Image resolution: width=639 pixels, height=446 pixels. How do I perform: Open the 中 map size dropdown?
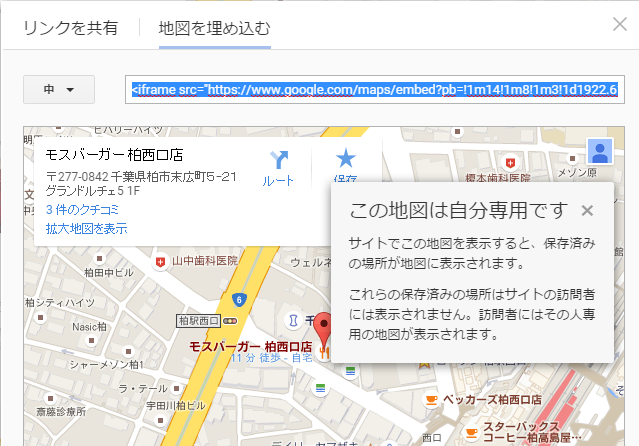(59, 89)
